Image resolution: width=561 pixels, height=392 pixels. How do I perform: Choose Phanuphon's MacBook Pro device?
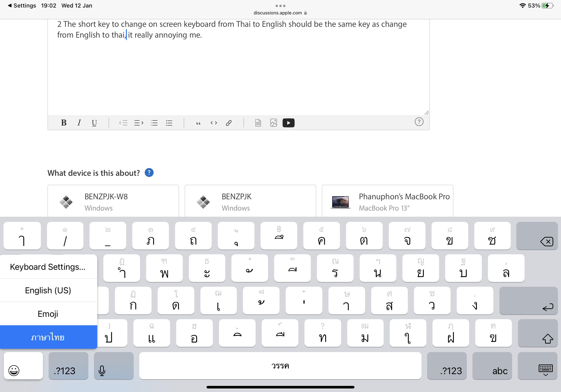(x=387, y=202)
